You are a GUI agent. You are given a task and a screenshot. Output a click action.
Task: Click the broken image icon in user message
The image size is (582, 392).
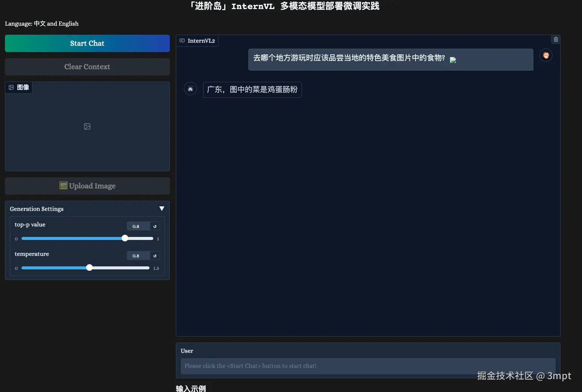(x=453, y=60)
